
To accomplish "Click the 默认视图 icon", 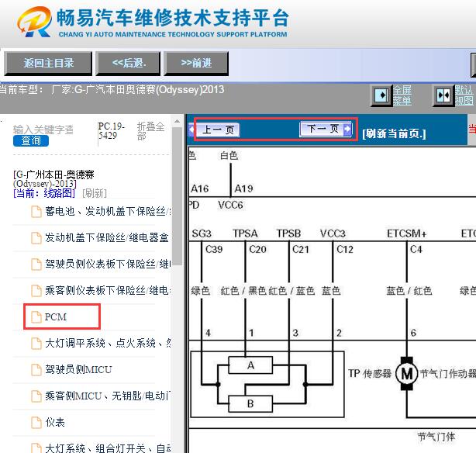I will (443, 95).
